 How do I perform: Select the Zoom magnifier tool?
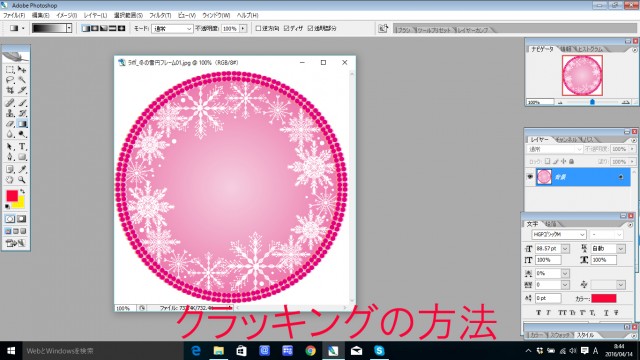point(22,180)
